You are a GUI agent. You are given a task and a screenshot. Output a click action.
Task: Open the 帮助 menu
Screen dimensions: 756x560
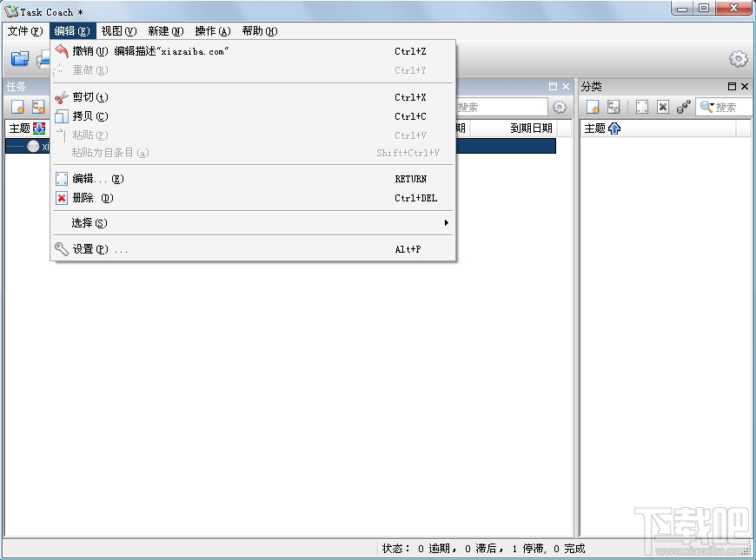coord(257,30)
